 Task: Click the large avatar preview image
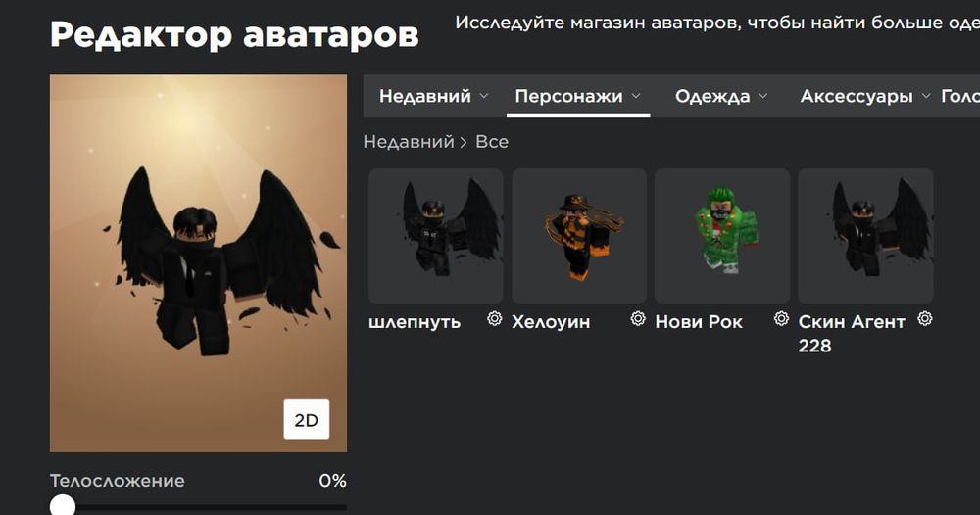click(x=198, y=263)
